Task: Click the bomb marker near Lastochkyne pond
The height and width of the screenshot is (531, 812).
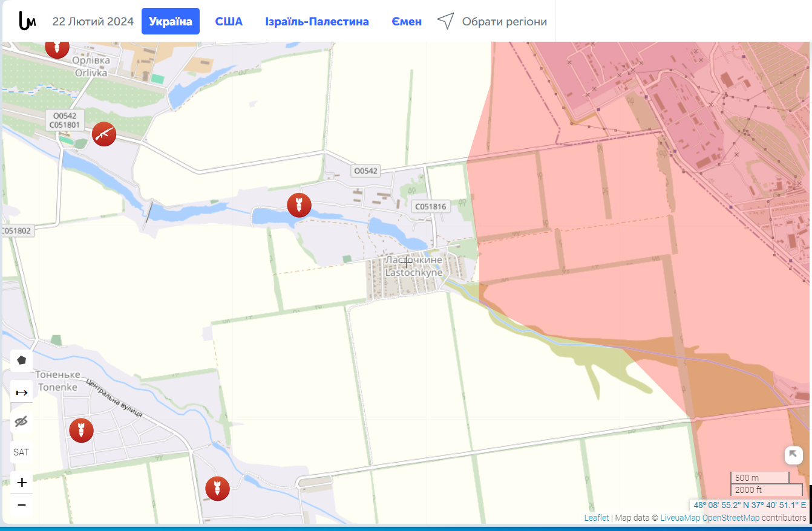Action: click(x=299, y=205)
